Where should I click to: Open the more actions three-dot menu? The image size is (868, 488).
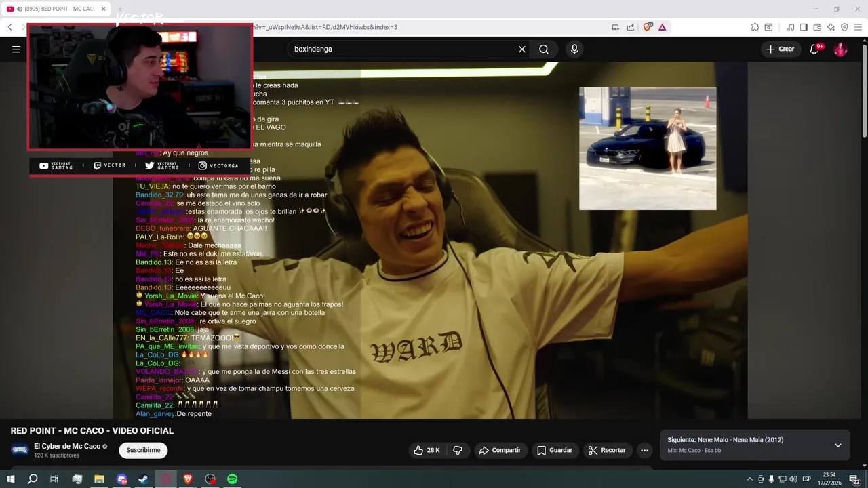tap(644, 450)
